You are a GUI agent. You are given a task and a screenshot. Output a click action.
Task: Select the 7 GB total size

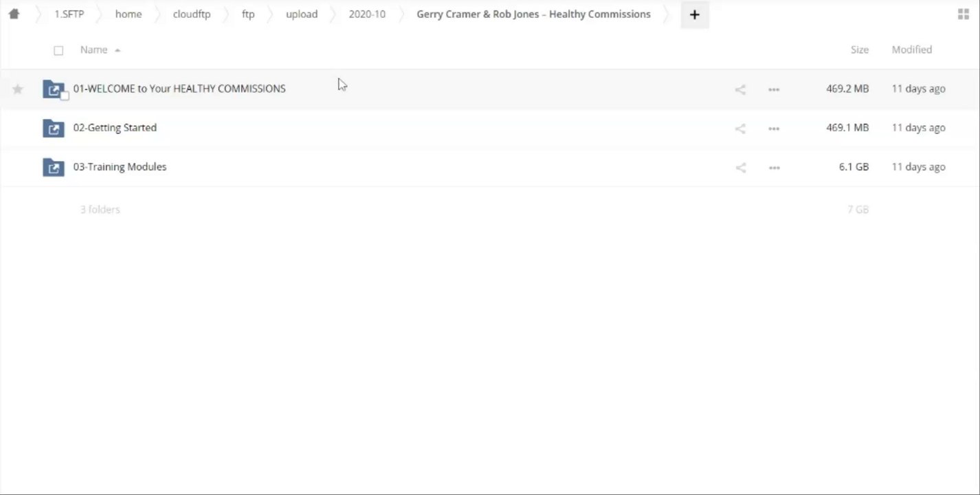tap(858, 210)
